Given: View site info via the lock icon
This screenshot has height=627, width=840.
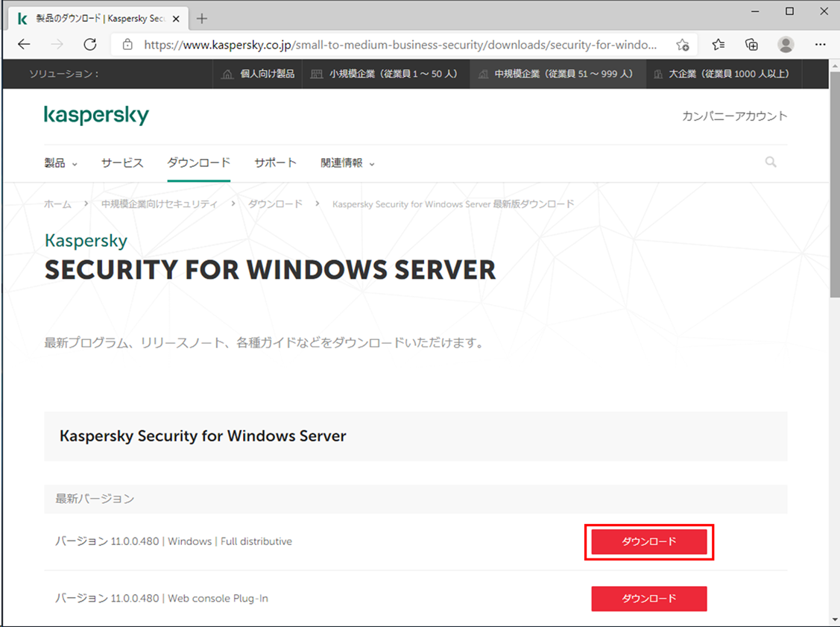Looking at the screenshot, I should point(127,45).
